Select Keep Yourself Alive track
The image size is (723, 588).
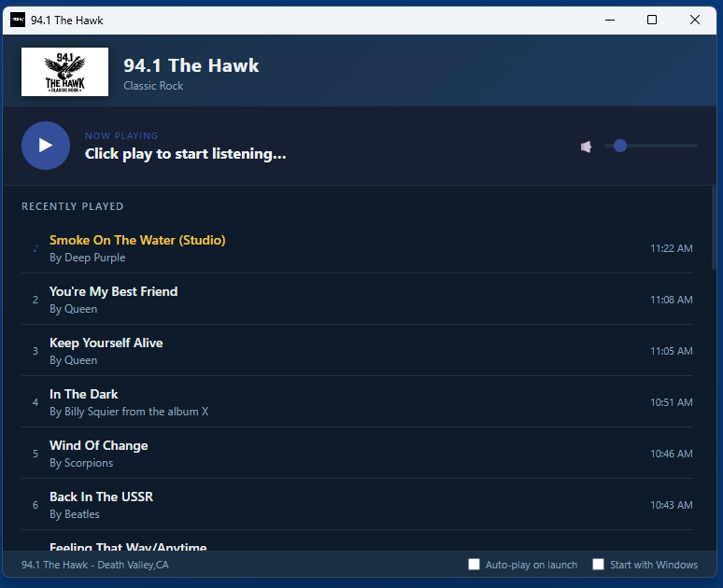tap(106, 343)
